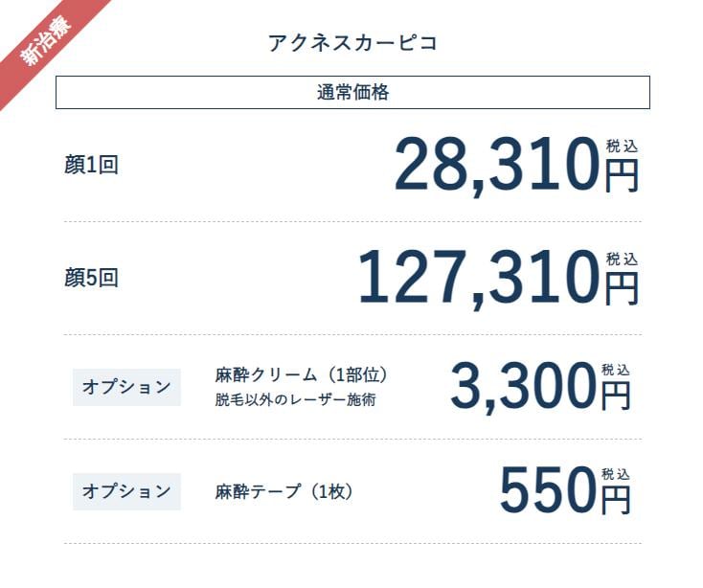Click the 顔5回 label

[91, 278]
